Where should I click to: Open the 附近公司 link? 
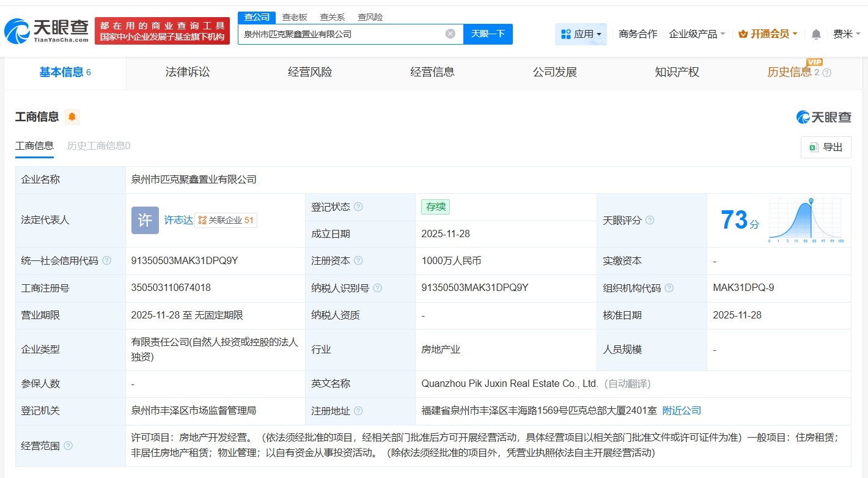(682, 411)
